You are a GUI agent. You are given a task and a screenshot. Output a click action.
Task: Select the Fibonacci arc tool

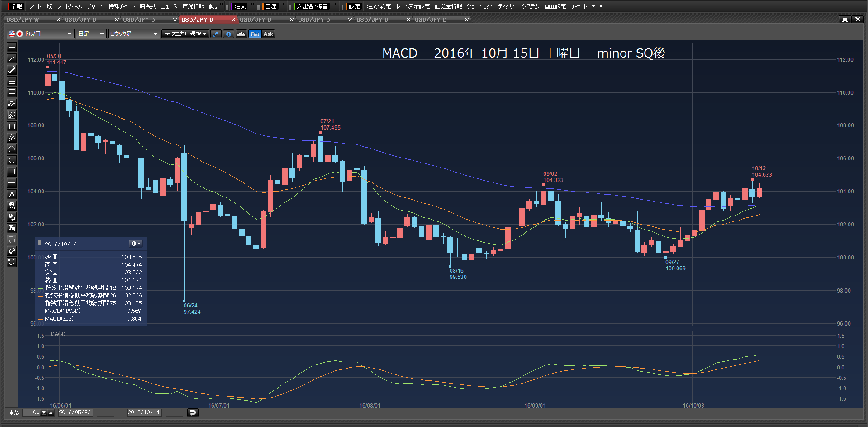click(x=12, y=104)
